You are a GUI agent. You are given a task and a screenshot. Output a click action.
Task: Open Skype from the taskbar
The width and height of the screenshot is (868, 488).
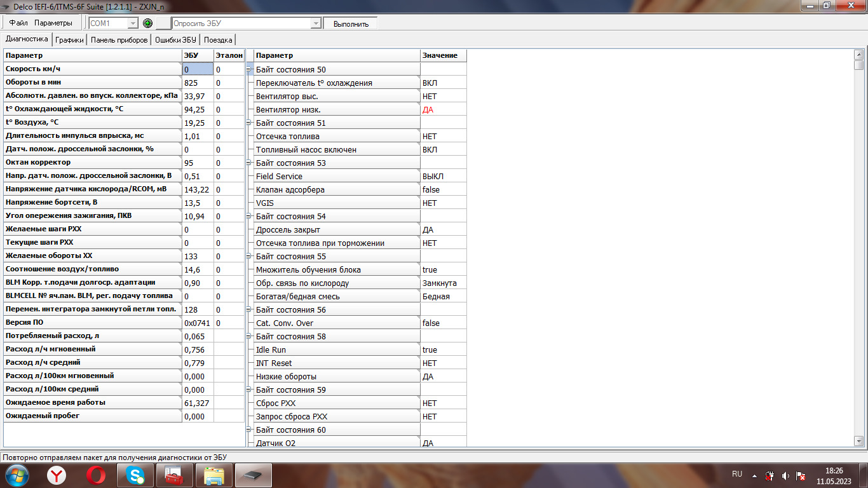point(135,475)
